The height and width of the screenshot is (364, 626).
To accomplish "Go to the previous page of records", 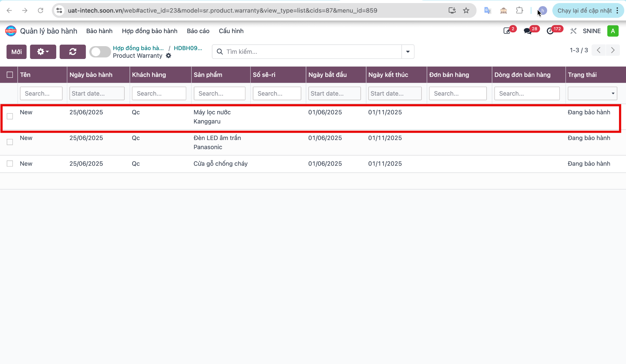I will tap(598, 50).
